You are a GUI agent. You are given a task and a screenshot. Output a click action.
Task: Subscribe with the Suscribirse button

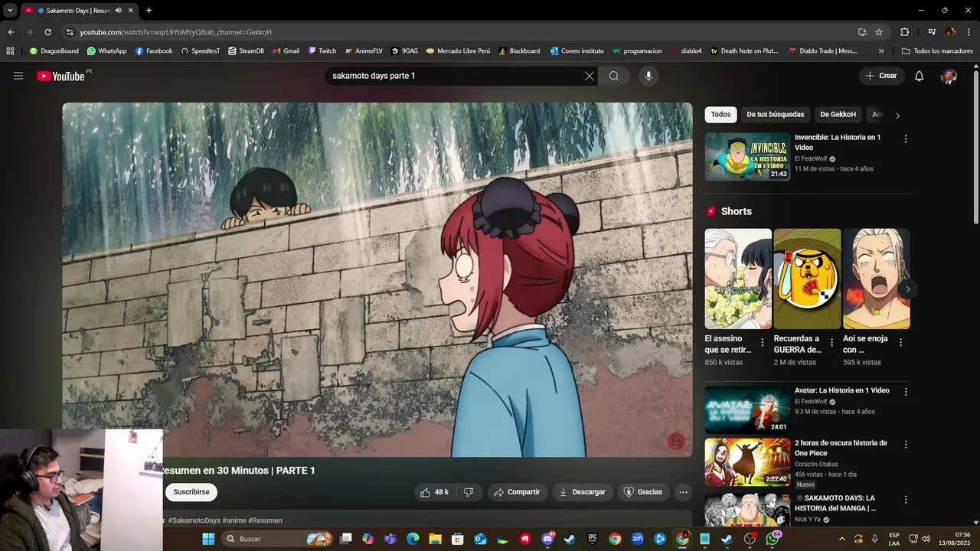pyautogui.click(x=191, y=492)
